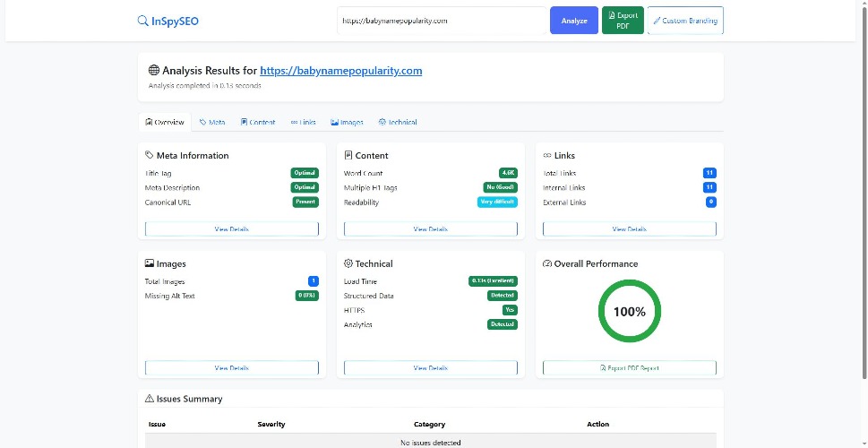Switch to the Links tab

click(x=304, y=123)
